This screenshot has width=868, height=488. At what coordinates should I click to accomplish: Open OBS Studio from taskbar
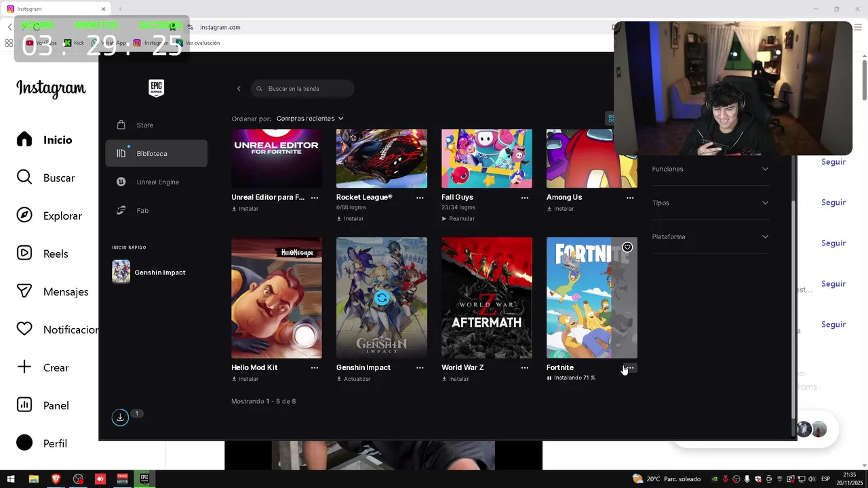pyautogui.click(x=78, y=479)
